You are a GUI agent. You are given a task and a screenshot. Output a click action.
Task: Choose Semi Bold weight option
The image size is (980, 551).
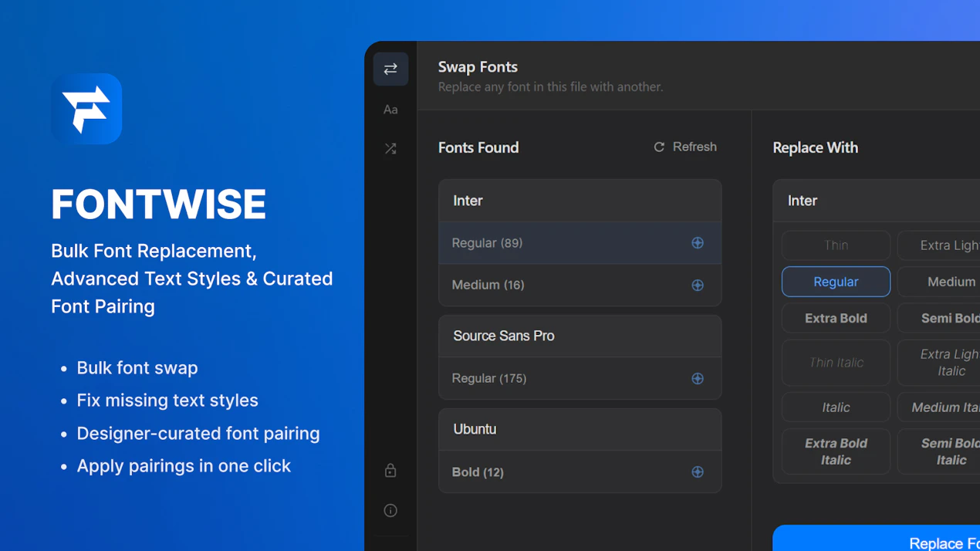coord(938,318)
